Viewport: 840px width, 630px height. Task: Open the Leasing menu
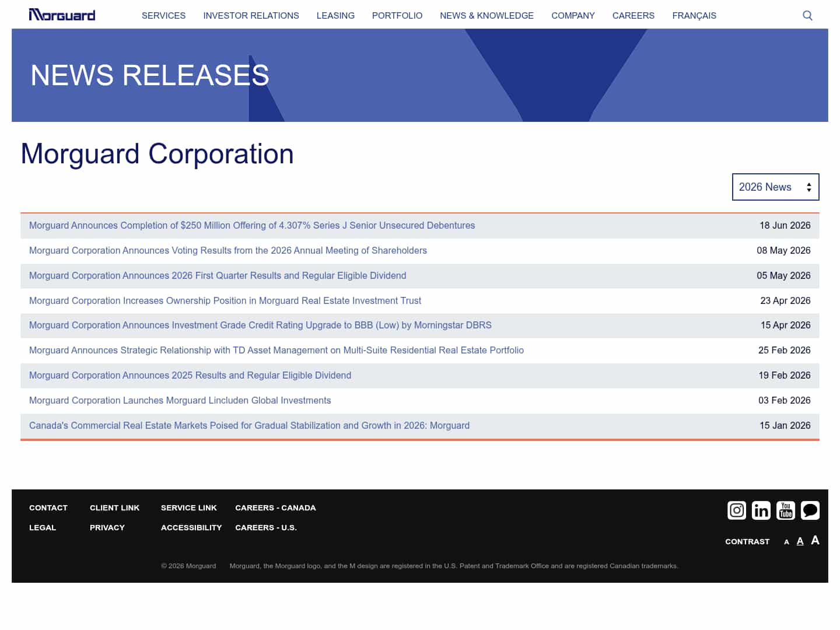[335, 16]
